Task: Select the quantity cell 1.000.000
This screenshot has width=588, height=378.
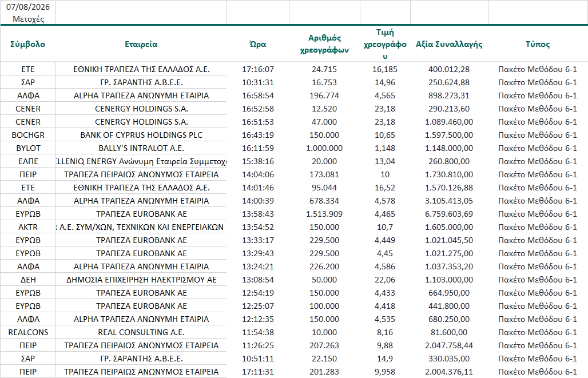Action: tap(324, 148)
